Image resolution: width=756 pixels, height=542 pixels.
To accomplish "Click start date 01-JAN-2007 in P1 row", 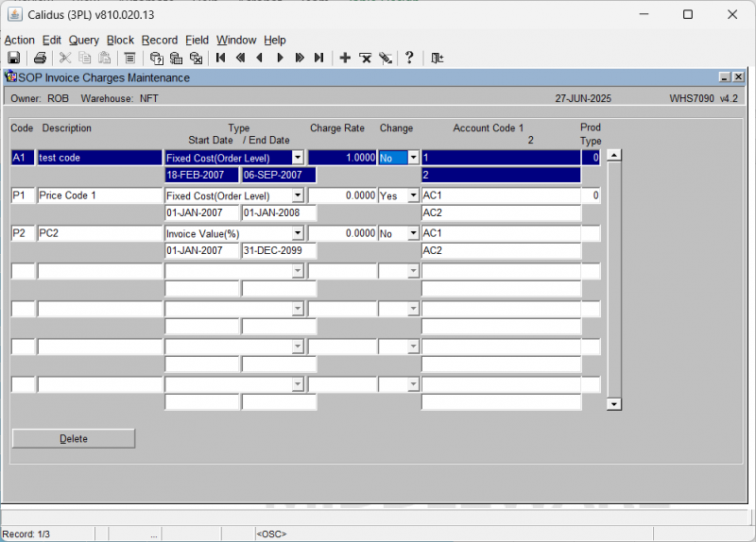I will click(201, 212).
